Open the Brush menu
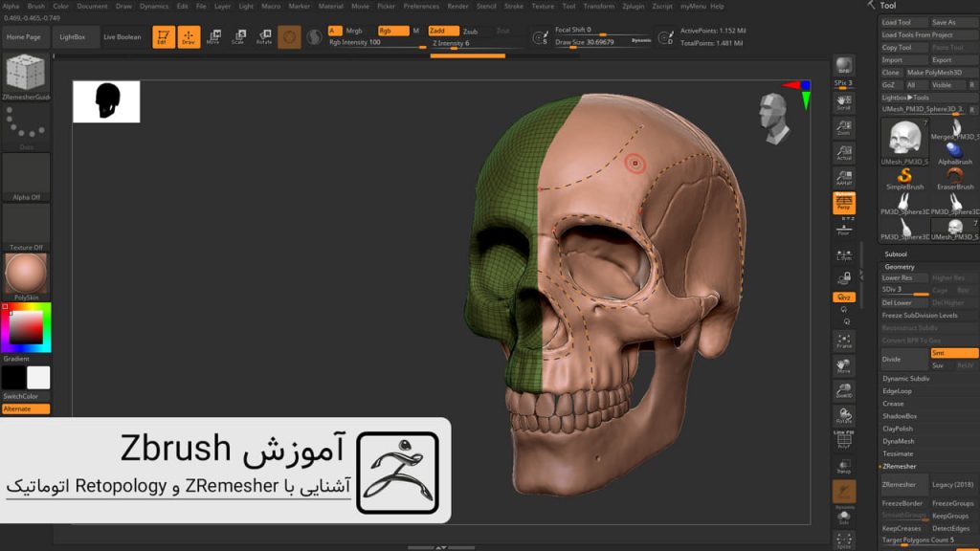Image resolution: width=980 pixels, height=551 pixels. tap(35, 7)
